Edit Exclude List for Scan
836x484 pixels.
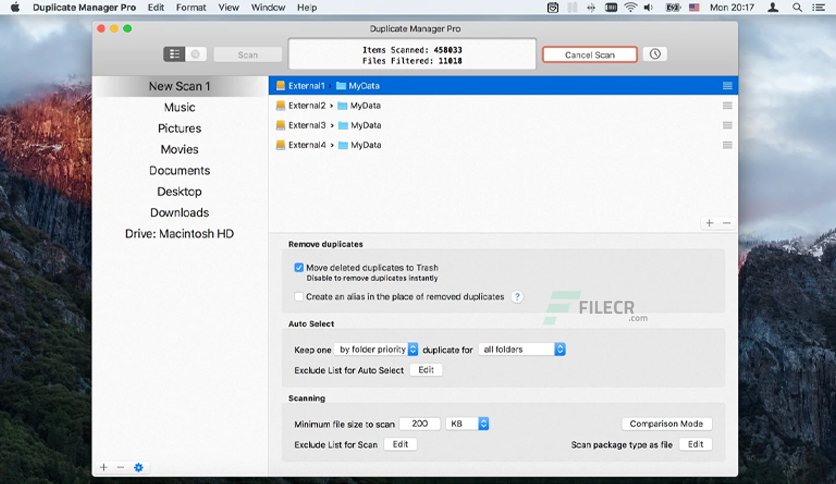tap(400, 444)
